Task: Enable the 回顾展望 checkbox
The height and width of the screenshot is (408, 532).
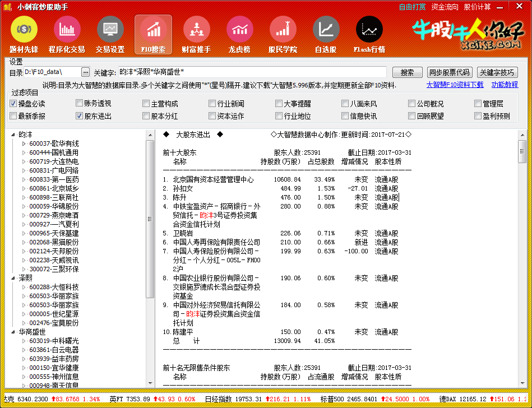Action: pyautogui.click(x=411, y=116)
